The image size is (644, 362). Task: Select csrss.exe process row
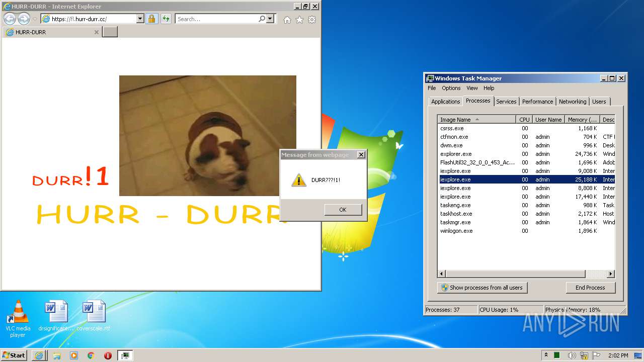coord(526,128)
